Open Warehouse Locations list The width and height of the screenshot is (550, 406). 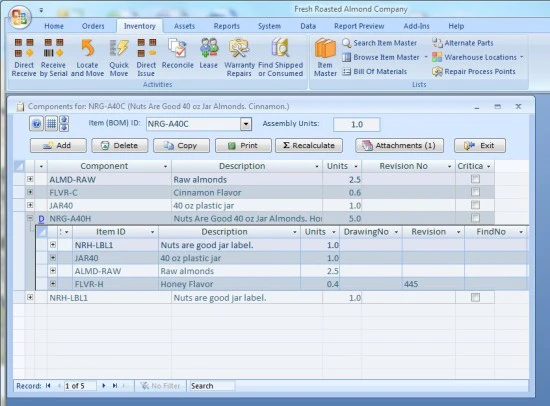tap(475, 57)
